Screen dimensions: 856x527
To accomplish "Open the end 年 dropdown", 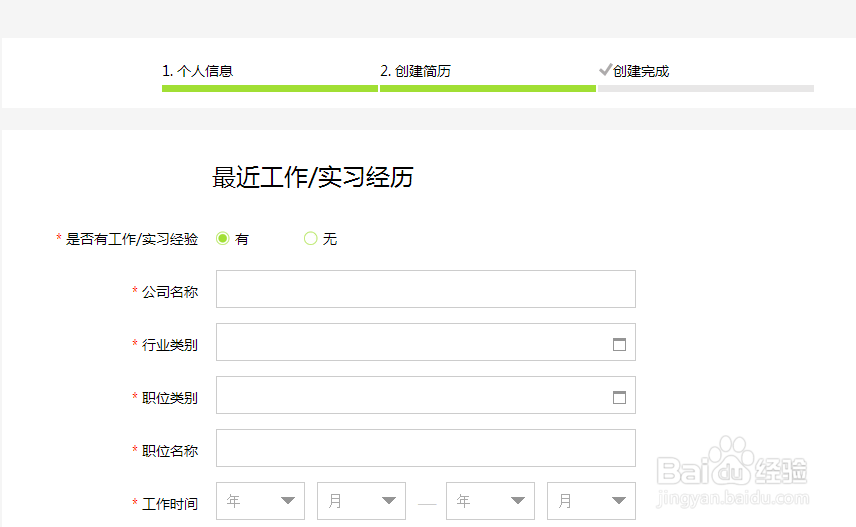I will tap(490, 501).
